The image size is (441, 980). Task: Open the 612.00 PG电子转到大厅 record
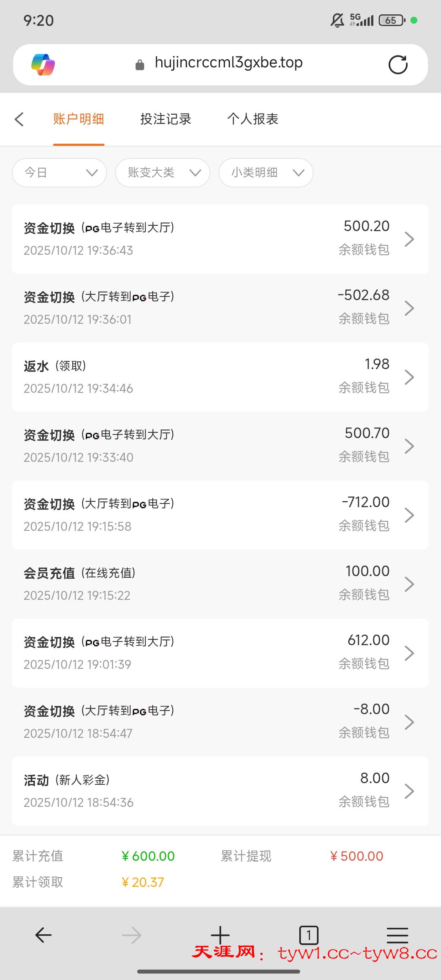click(x=220, y=653)
